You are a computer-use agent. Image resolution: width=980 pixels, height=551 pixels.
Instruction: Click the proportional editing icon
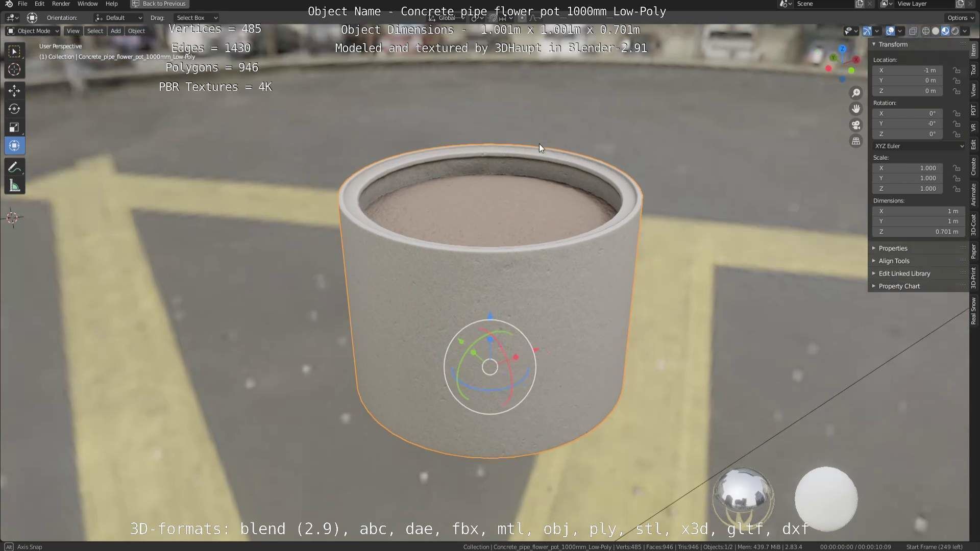(x=521, y=18)
